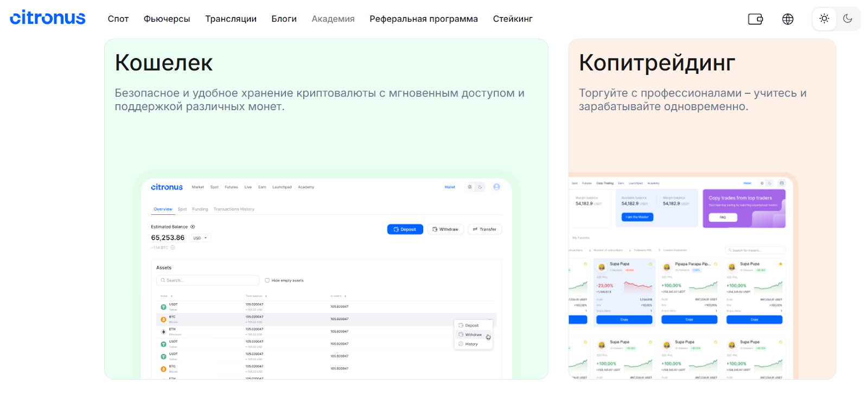868x396 pixels.
Task: Click the user profile avatar icon
Action: pos(496,187)
